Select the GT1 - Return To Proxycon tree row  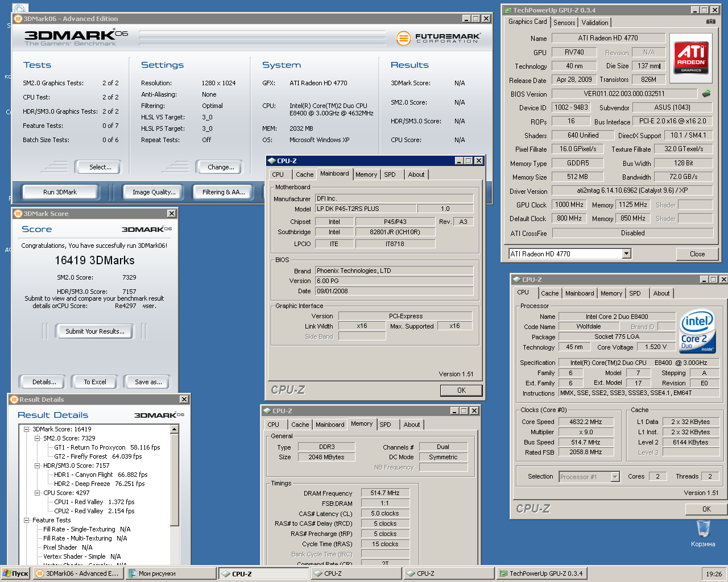pos(107,447)
